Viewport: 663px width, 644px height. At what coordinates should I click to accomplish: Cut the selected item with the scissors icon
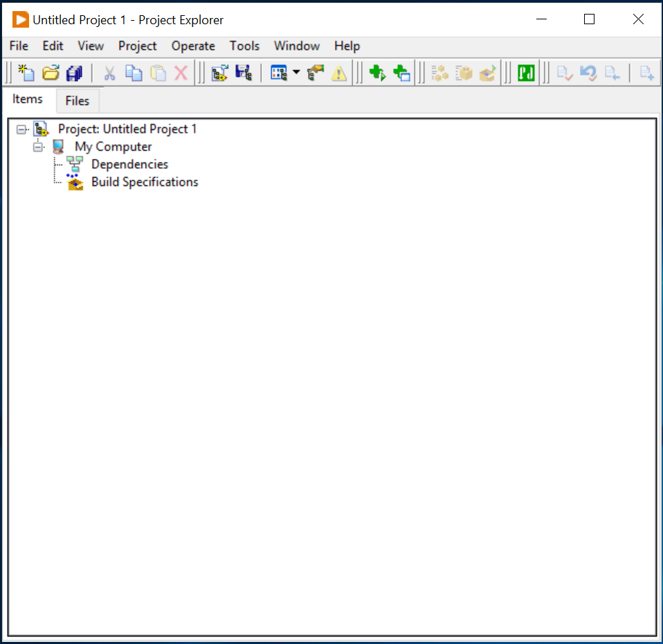coord(109,73)
